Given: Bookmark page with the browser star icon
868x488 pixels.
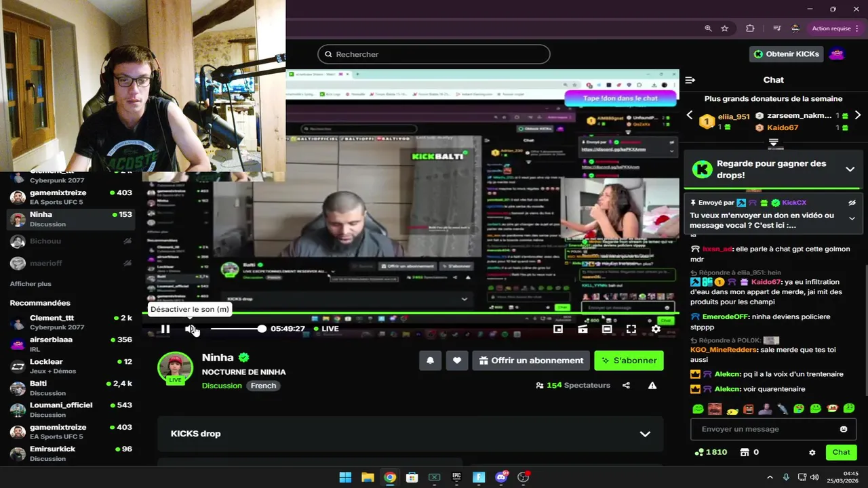Looking at the screenshot, I should pyautogui.click(x=725, y=28).
